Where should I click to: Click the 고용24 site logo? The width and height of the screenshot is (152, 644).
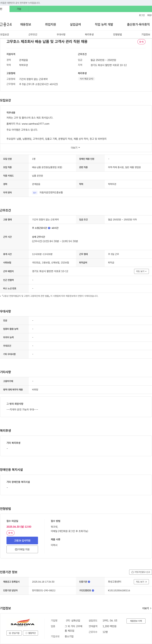(x=6, y=24)
